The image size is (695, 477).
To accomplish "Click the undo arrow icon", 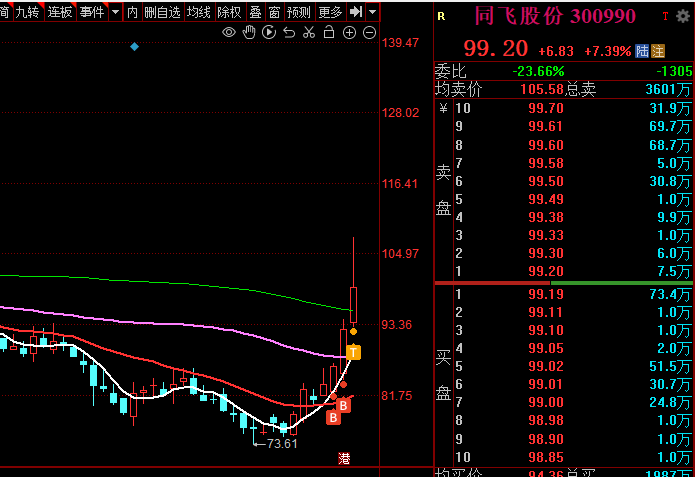I will point(289,33).
